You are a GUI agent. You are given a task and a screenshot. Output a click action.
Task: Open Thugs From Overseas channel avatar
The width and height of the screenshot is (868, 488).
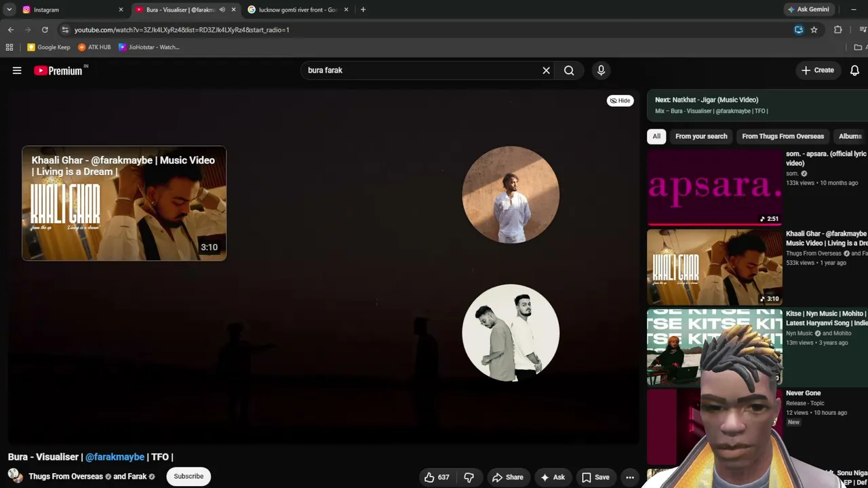(x=15, y=476)
